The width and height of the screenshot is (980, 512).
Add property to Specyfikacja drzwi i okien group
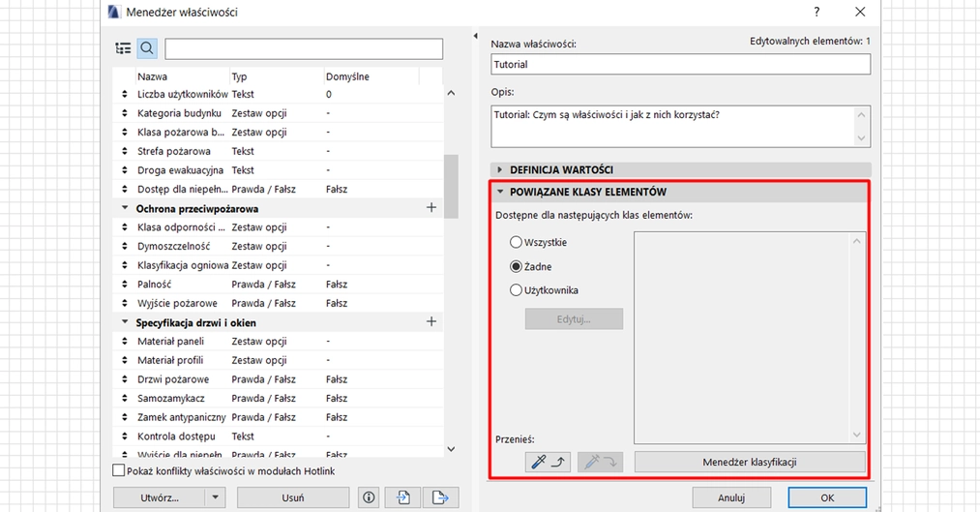point(431,321)
